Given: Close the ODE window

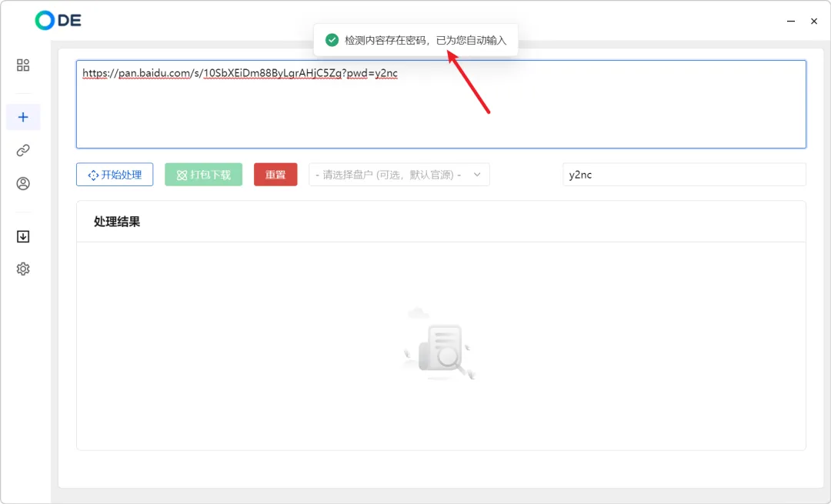Looking at the screenshot, I should point(814,22).
